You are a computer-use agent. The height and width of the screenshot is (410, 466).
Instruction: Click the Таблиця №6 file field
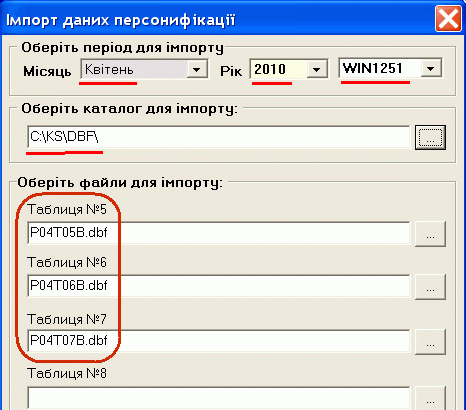pos(219,286)
